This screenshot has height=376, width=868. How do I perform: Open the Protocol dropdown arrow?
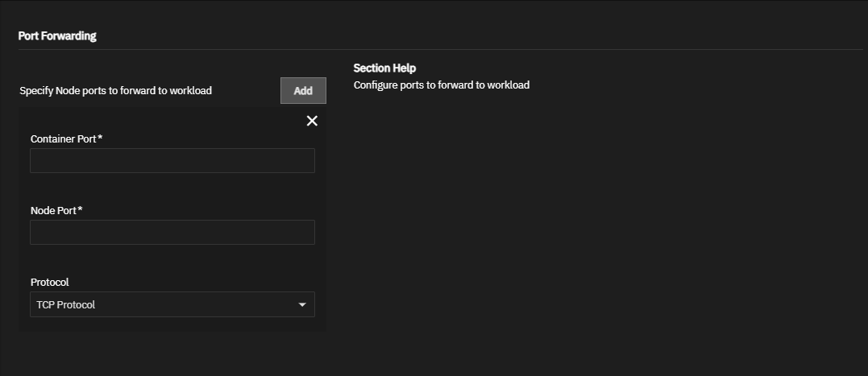[302, 305]
